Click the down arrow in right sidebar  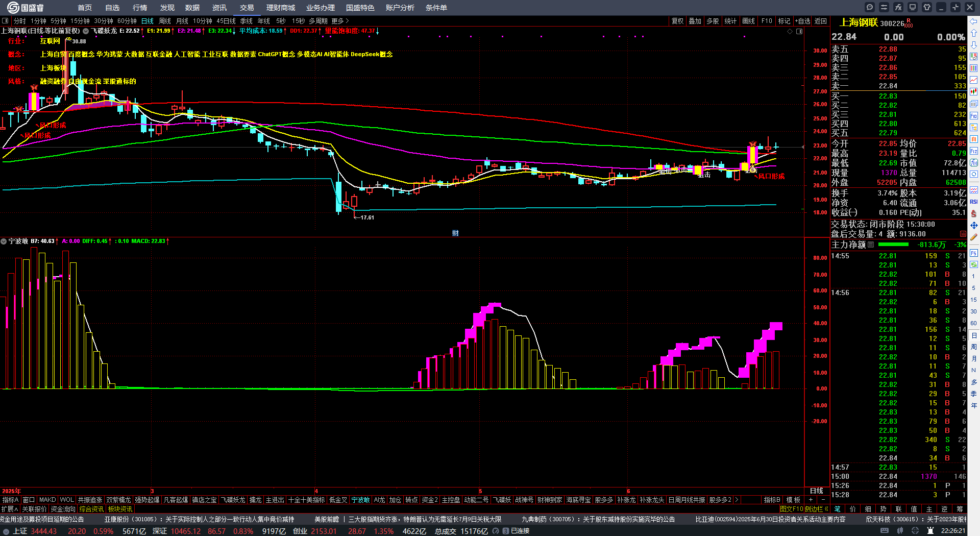pos(974,45)
